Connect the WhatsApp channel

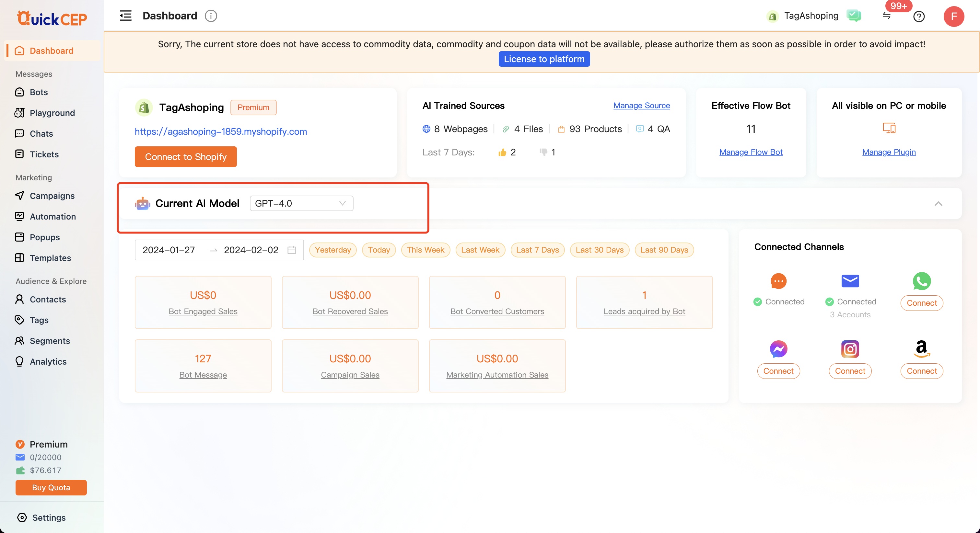tap(921, 303)
